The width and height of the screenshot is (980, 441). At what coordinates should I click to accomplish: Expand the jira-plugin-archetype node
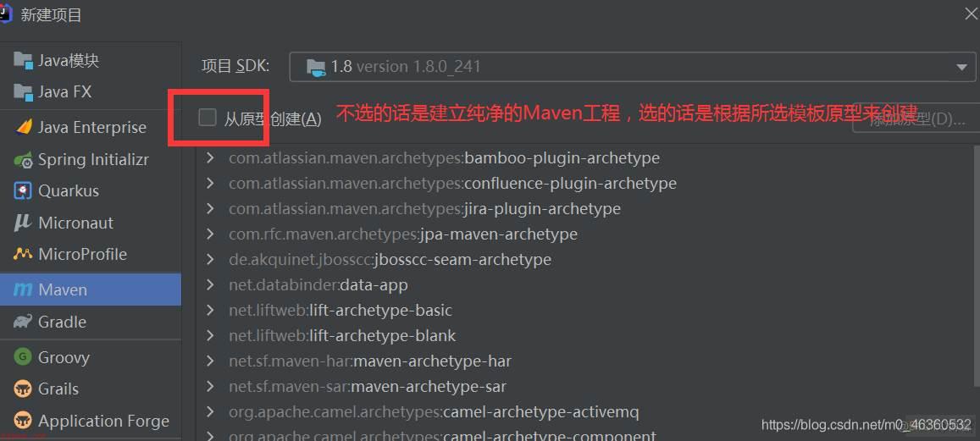coord(210,208)
